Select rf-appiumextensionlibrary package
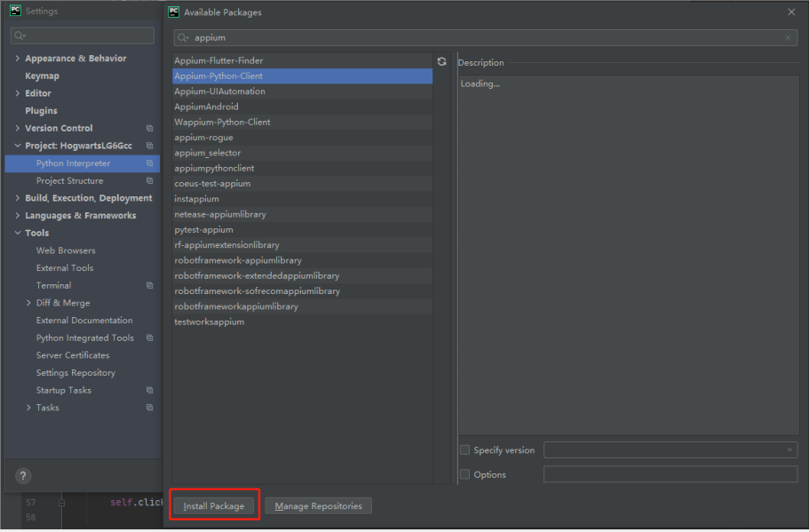809x532 pixels. [302, 245]
